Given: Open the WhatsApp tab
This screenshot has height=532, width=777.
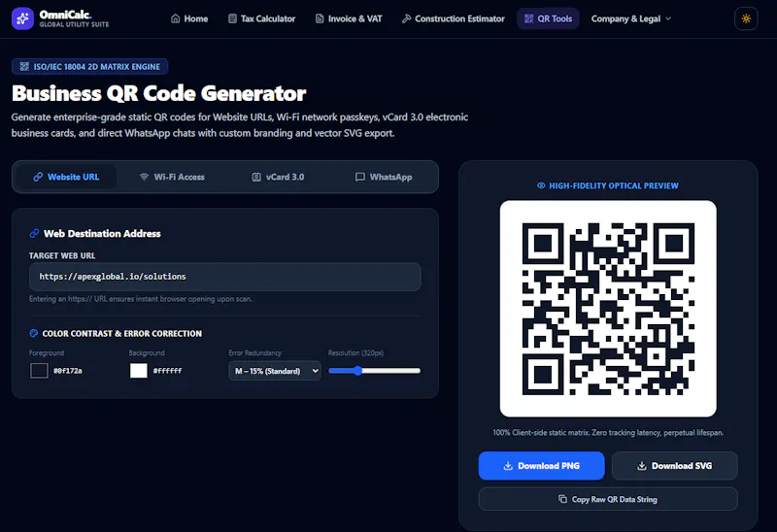Looking at the screenshot, I should coord(384,177).
